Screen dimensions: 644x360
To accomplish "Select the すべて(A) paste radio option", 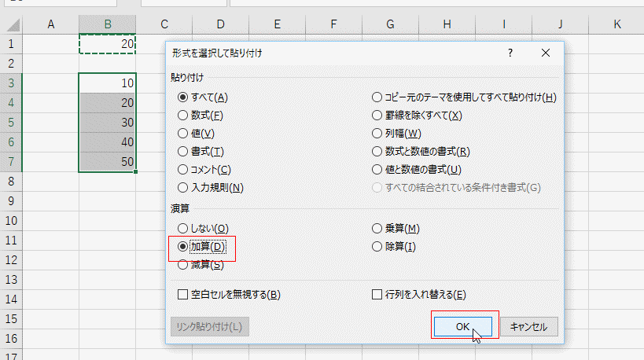I will [x=183, y=97].
